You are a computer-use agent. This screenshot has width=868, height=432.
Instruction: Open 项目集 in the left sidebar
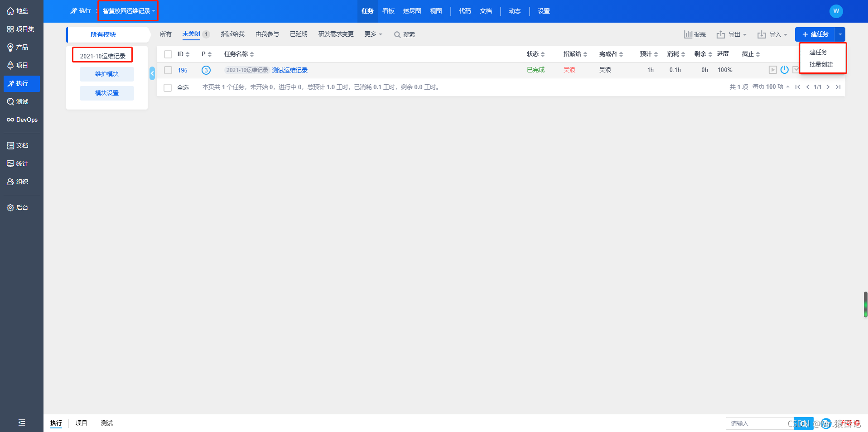(21, 29)
